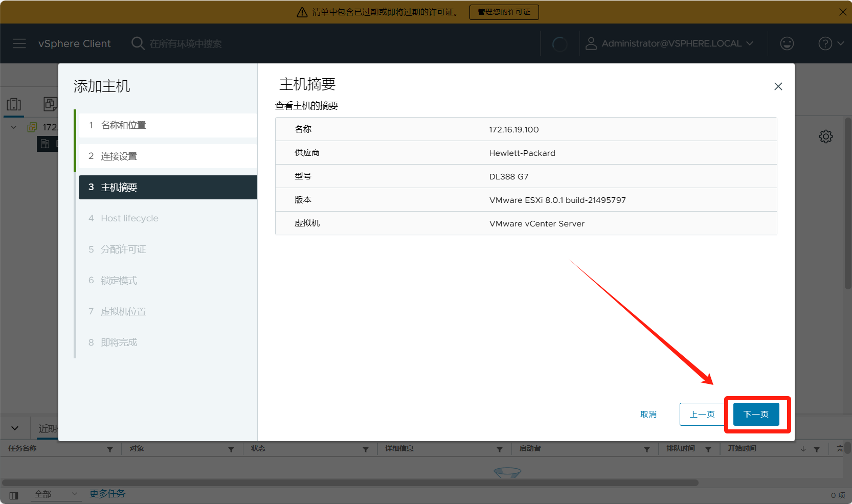The height and width of the screenshot is (504, 852).
Task: Click the 上一页 previous button
Action: pyautogui.click(x=702, y=414)
